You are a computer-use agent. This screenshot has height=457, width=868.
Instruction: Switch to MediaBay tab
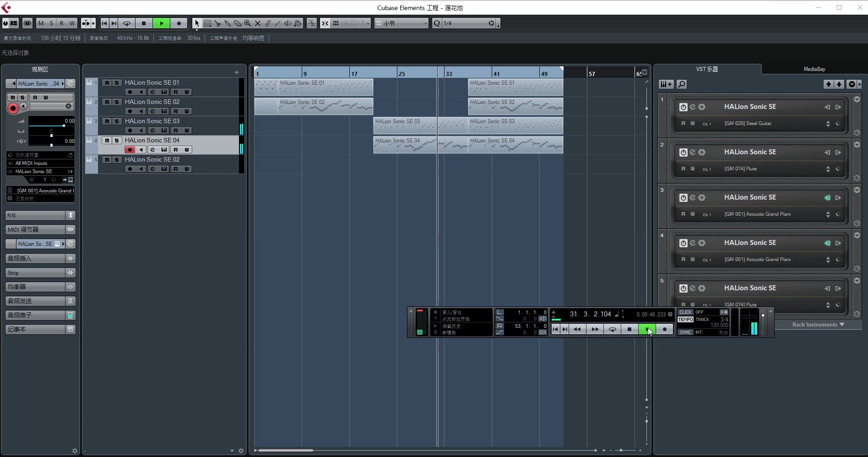tap(814, 69)
